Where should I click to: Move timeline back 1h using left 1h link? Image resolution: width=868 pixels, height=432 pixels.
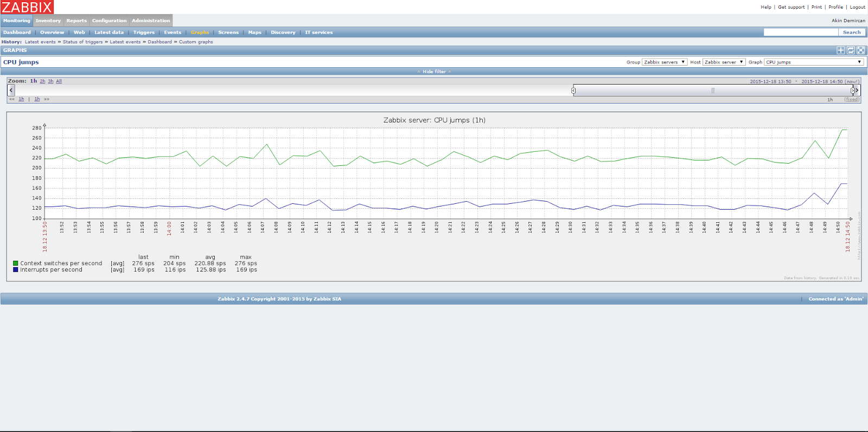[x=21, y=99]
